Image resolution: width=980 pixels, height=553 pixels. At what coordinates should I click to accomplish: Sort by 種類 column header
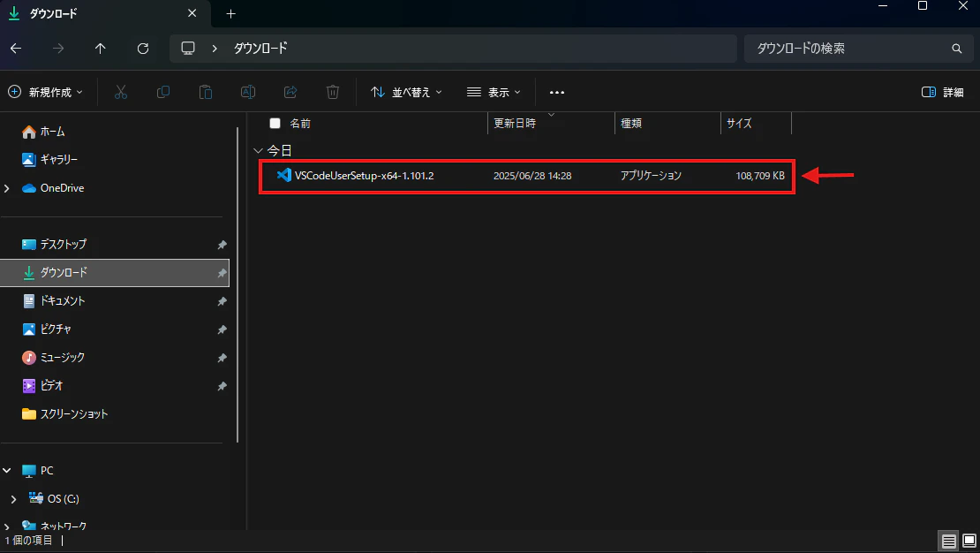(630, 124)
